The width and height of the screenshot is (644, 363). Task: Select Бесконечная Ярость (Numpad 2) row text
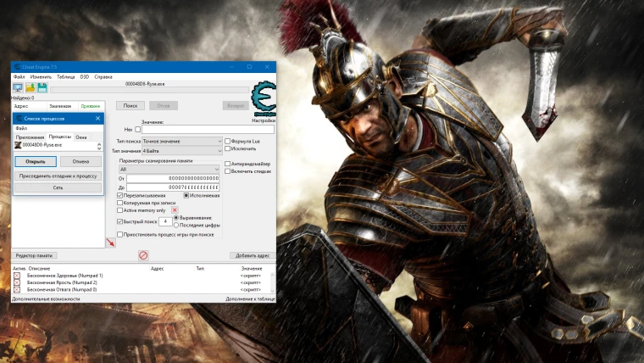[x=62, y=282]
